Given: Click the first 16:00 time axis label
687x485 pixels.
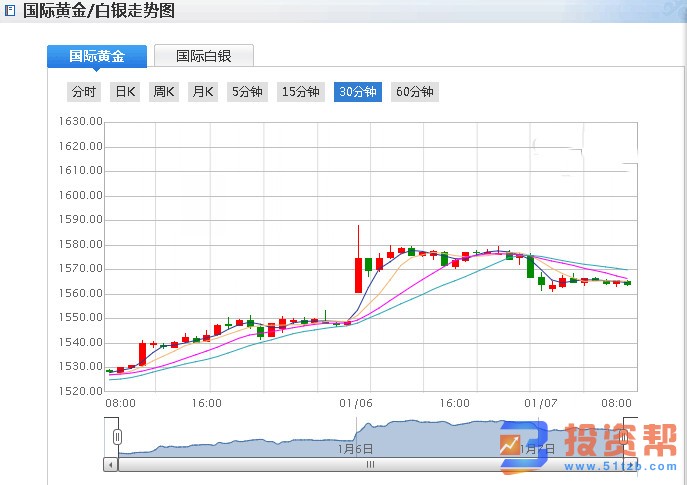Looking at the screenshot, I should (207, 403).
